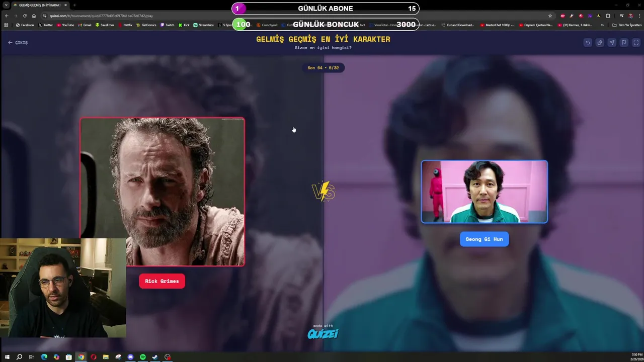Viewport: 644px width, 362px height.
Task: Open the Netflix bookmark
Action: pyautogui.click(x=125, y=25)
